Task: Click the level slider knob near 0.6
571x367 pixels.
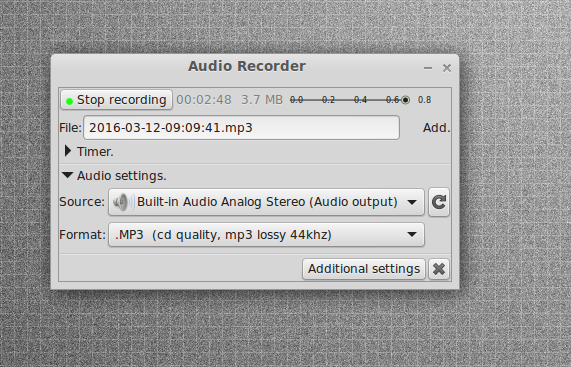Action: (405, 100)
